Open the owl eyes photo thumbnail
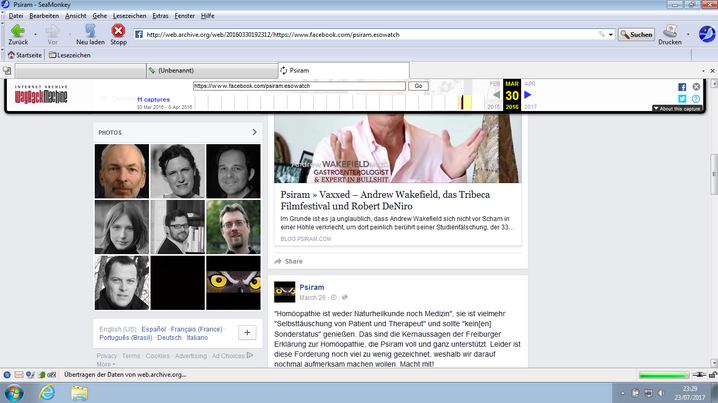The width and height of the screenshot is (718, 403). (x=233, y=283)
